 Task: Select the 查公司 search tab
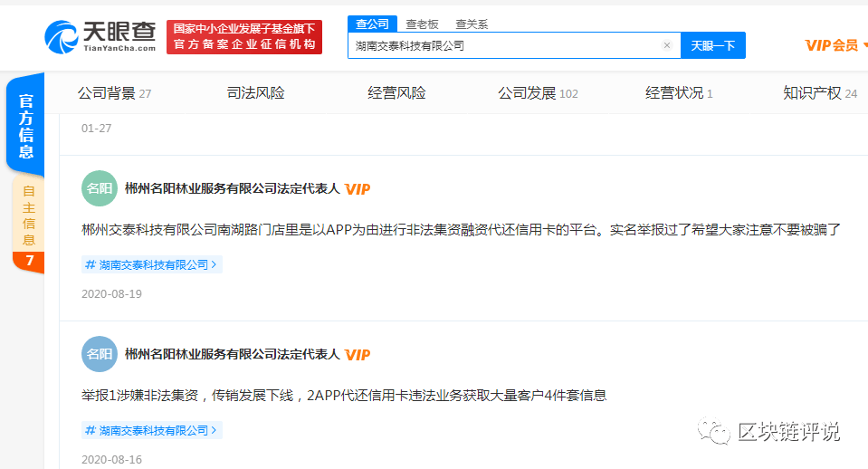373,24
